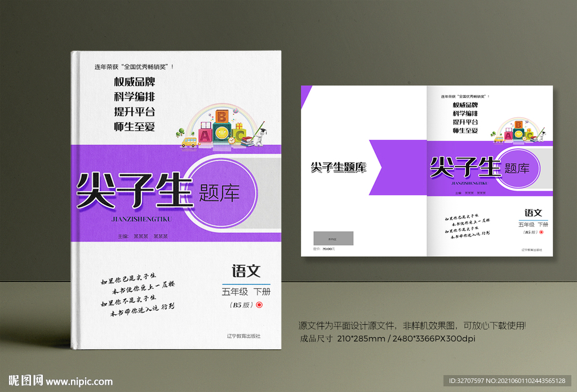The width and height of the screenshot is (577, 392).
Task: Click '源文件为平面设计源文件' description line
Action: click(x=412, y=326)
